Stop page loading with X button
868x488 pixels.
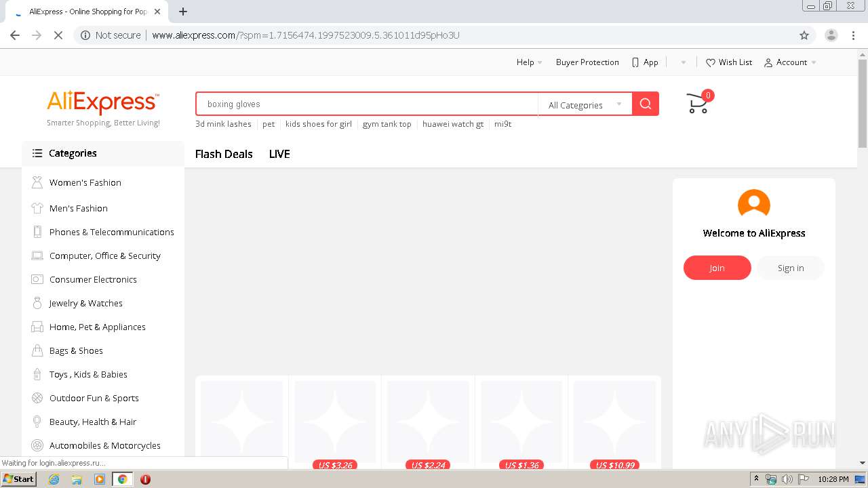(58, 35)
